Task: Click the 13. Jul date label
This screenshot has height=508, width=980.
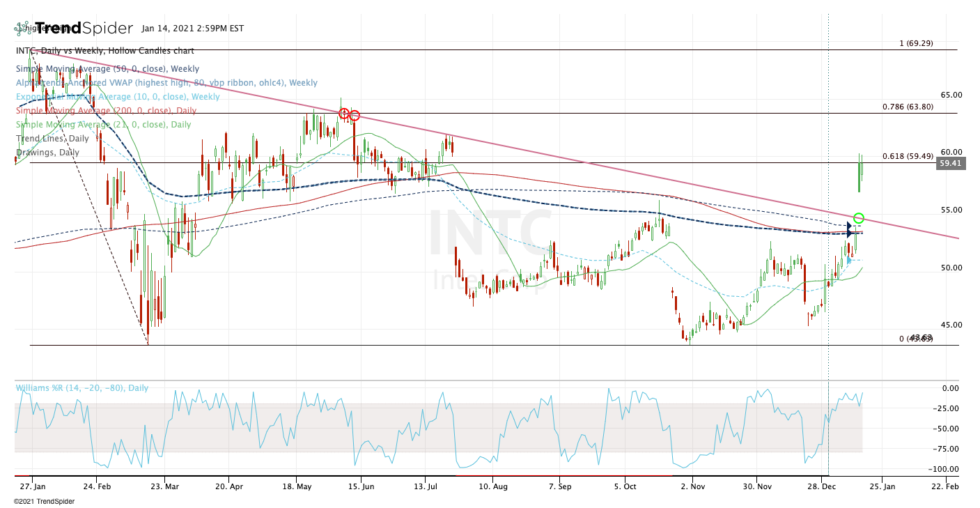Action: [x=426, y=486]
